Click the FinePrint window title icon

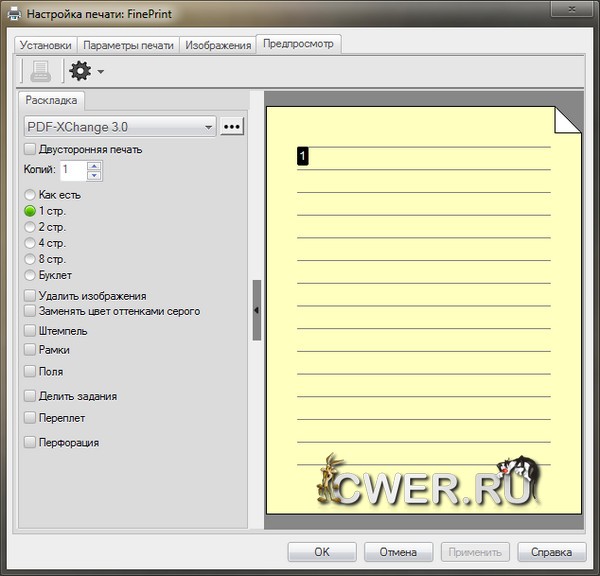click(x=13, y=13)
